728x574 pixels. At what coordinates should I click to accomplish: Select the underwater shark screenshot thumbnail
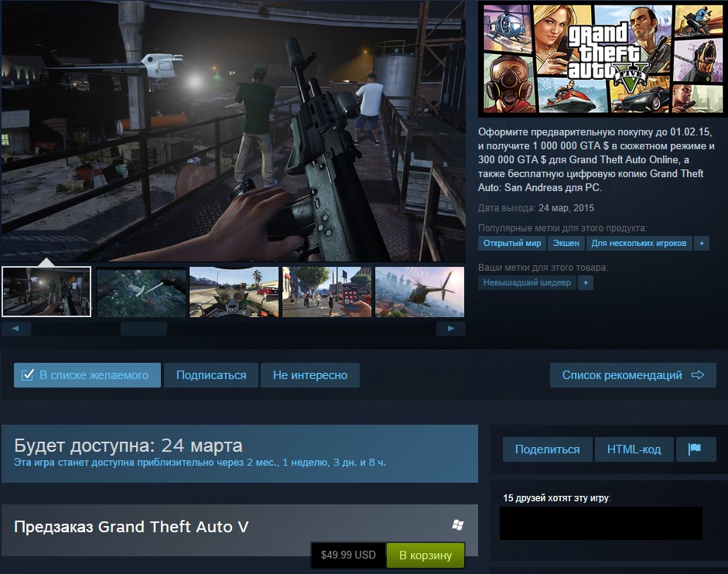coord(141,292)
